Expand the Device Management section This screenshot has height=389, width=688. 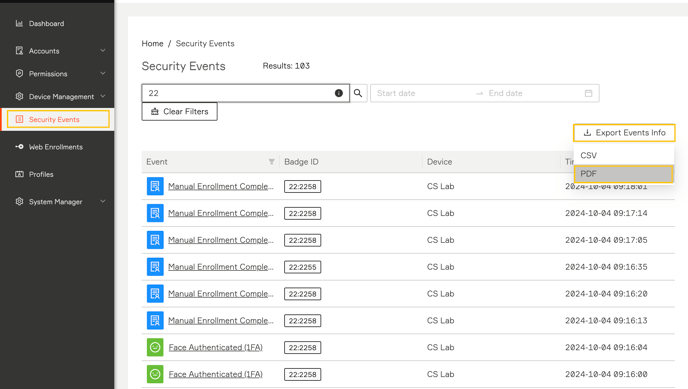tap(103, 96)
